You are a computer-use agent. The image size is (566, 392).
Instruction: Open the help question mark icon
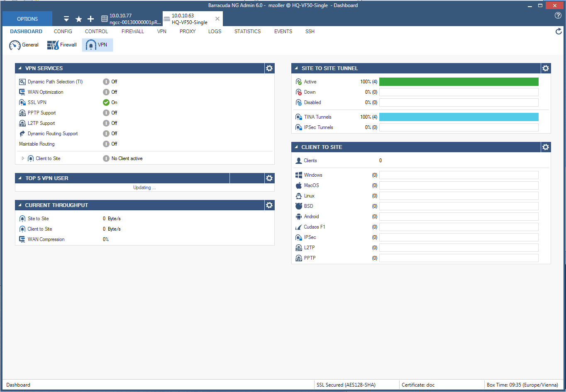click(x=558, y=15)
